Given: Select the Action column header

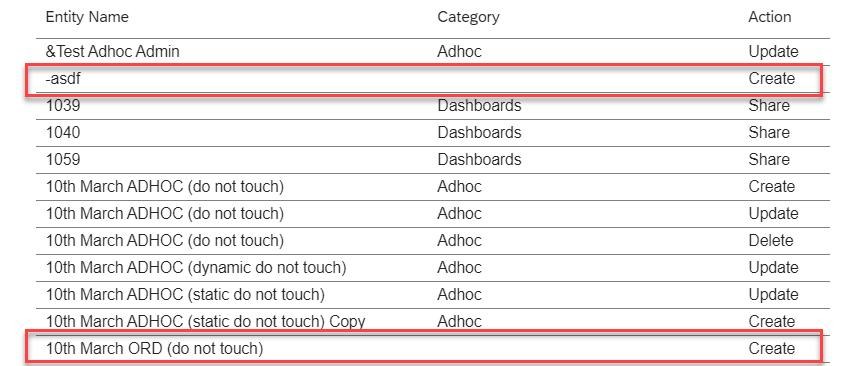Looking at the screenshot, I should tap(769, 17).
